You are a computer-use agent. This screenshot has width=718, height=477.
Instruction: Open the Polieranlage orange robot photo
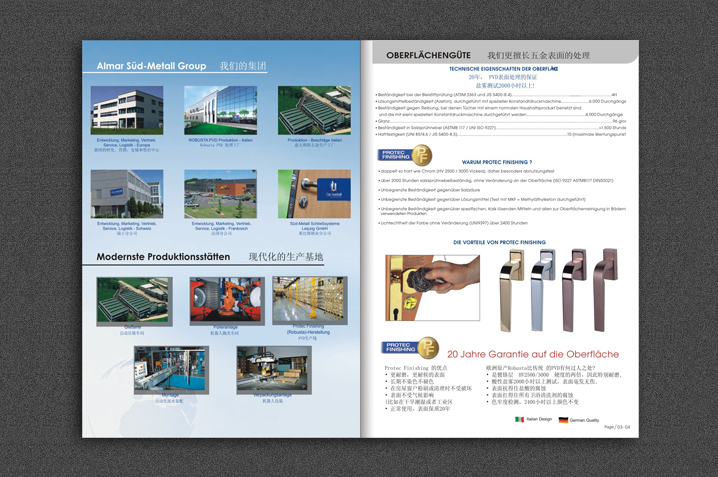[227, 301]
